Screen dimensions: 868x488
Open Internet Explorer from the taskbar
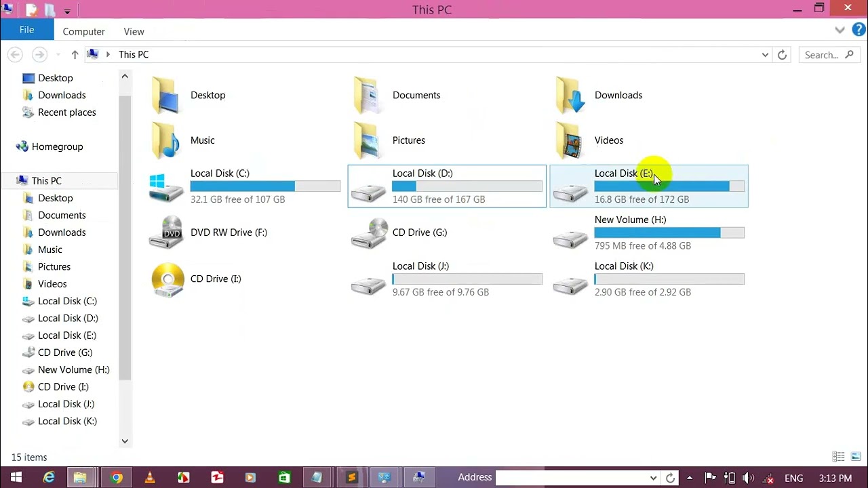point(49,478)
